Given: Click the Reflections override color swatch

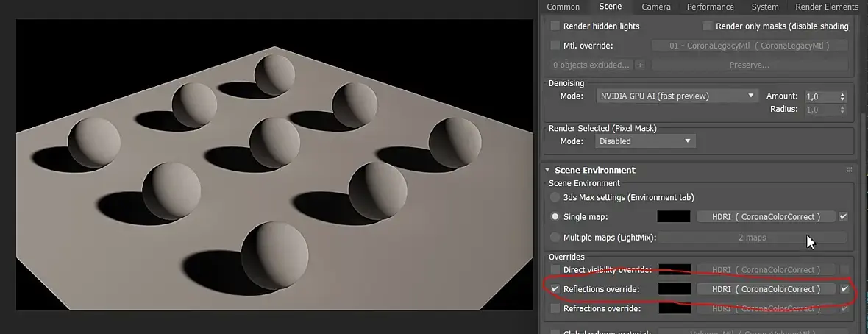Looking at the screenshot, I should click(x=675, y=289).
